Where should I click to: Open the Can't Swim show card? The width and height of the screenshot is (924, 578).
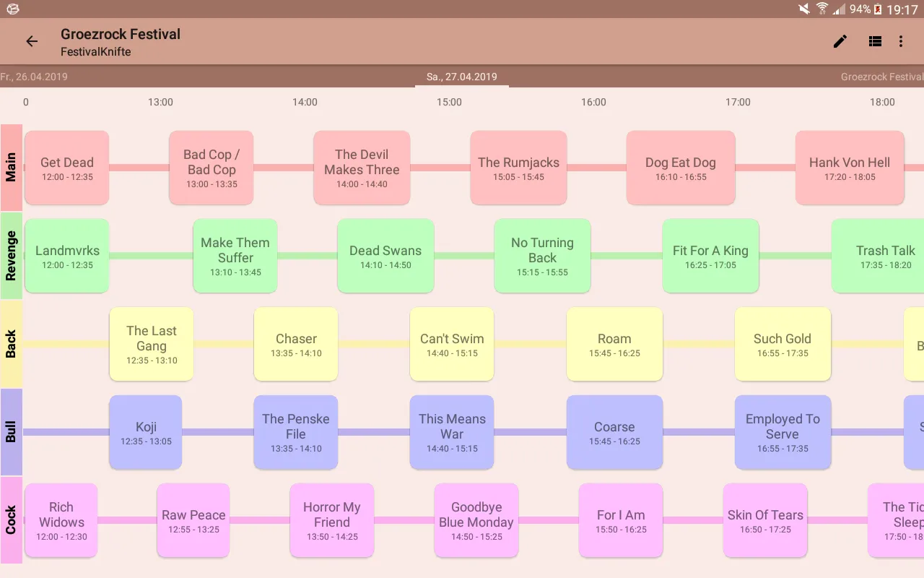coord(452,344)
